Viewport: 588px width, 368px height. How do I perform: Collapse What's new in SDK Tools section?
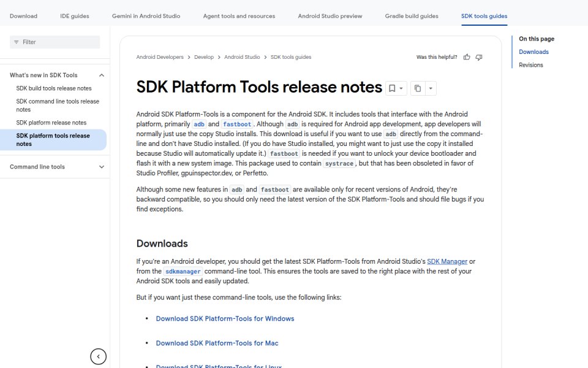click(102, 75)
